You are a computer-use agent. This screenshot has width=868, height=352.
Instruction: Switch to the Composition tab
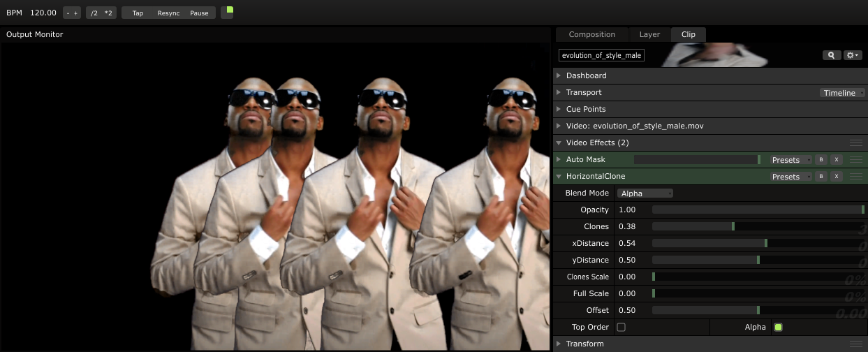(591, 34)
